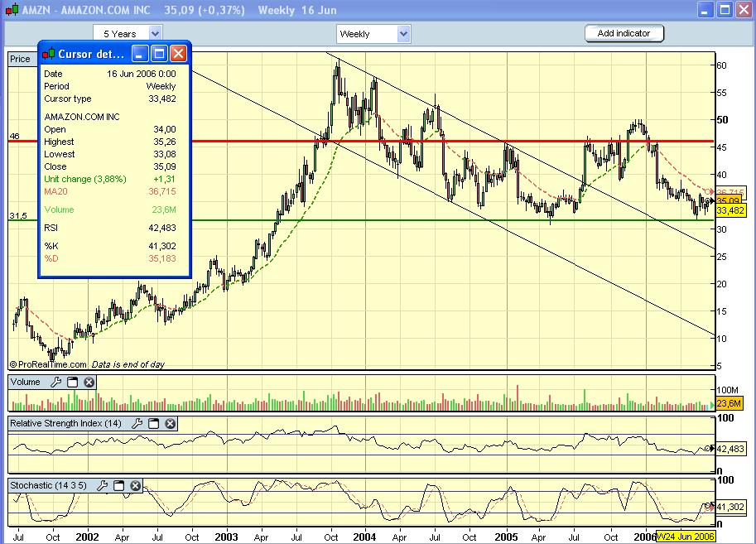Click MA20 row in Cursor details
Screen dimensions: 756x544
point(110,191)
